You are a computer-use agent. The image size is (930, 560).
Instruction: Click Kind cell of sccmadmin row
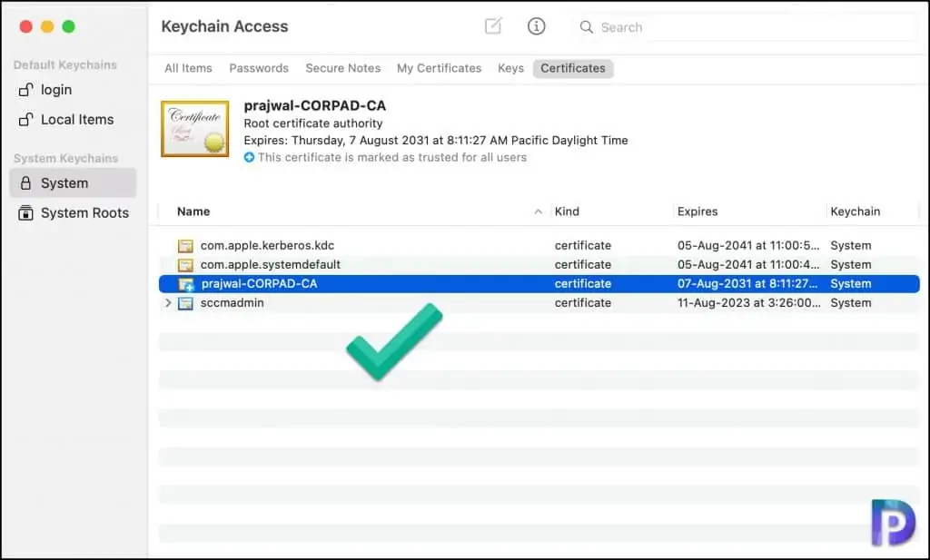click(x=582, y=303)
